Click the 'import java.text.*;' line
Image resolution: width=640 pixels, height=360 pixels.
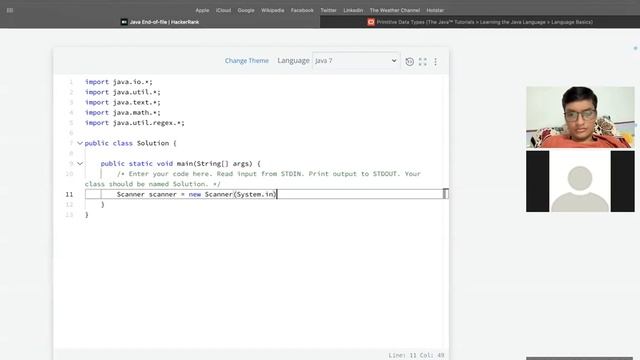122,102
